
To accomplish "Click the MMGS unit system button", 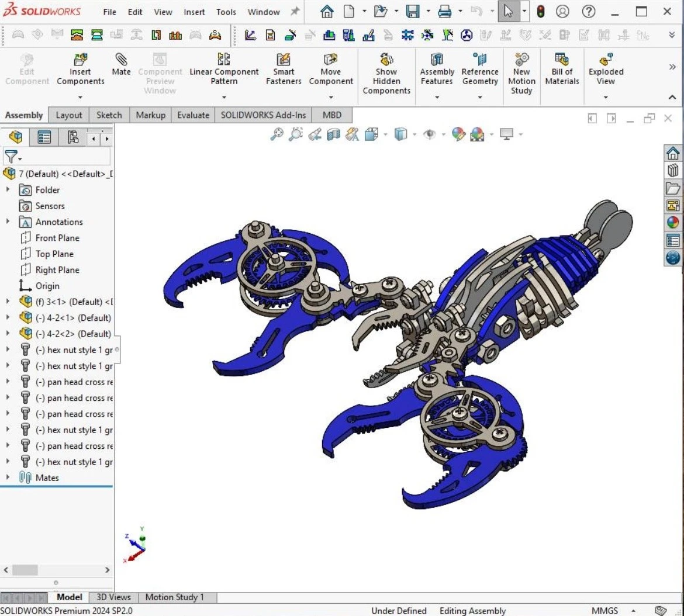I will [604, 611].
